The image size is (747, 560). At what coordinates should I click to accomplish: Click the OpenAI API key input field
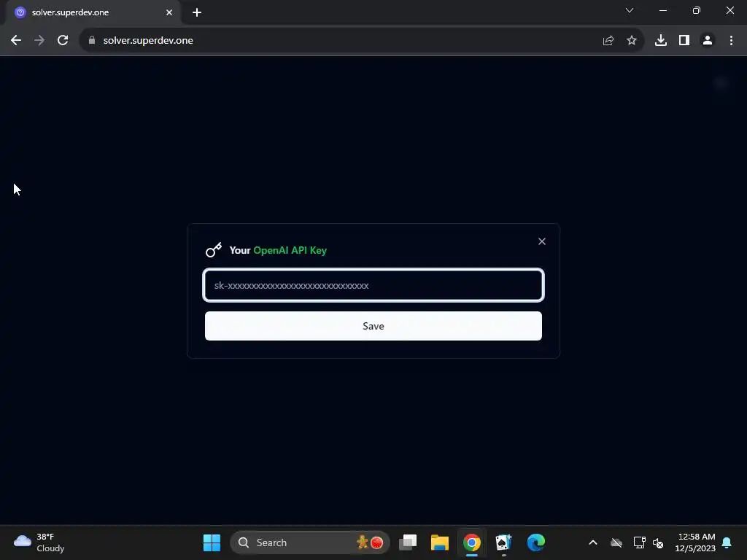(x=373, y=285)
